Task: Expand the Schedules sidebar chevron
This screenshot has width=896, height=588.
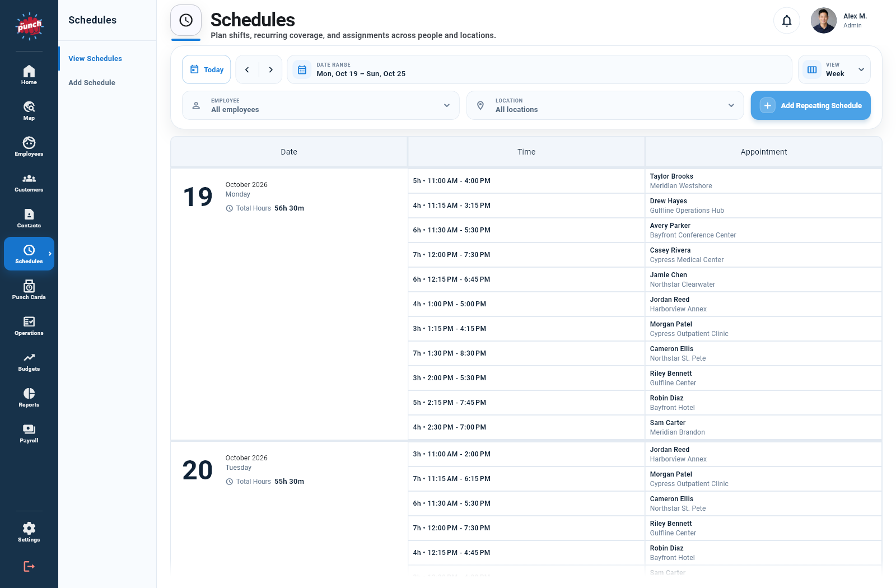Action: 50,254
